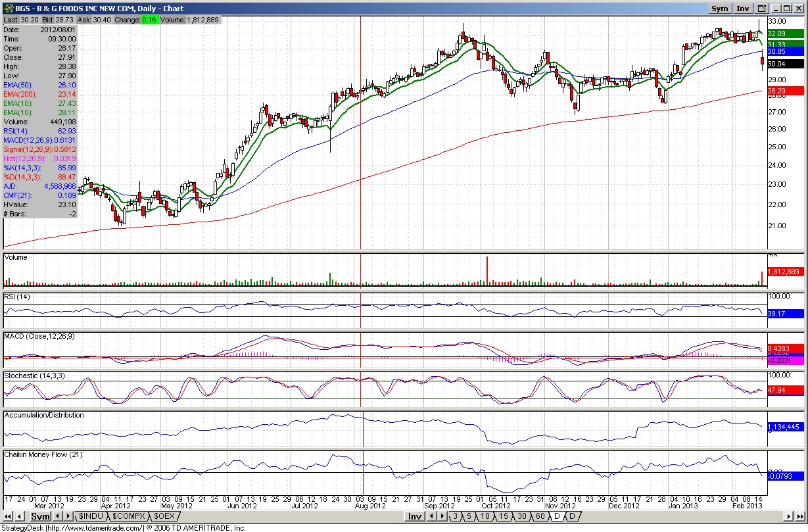Click the active white D interval tab
This screenshot has width=808, height=532.
557,517
